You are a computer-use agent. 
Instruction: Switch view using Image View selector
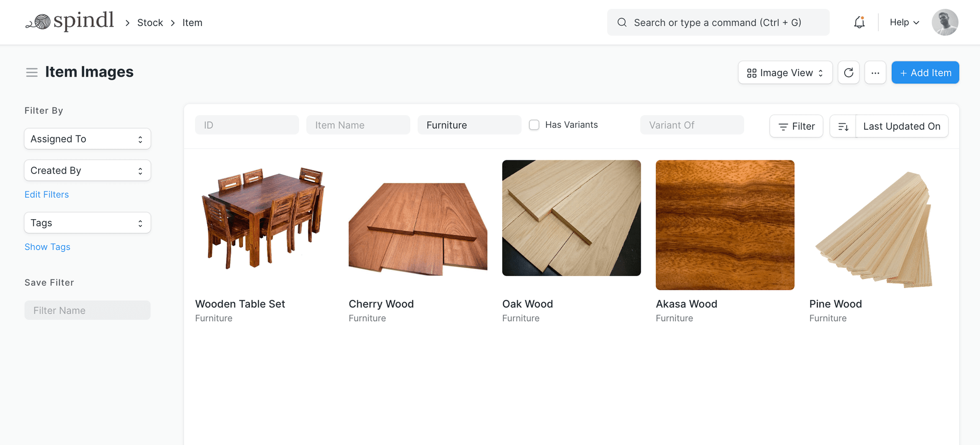tap(785, 73)
